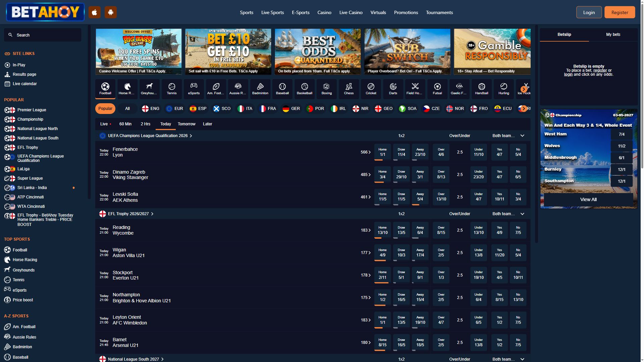
Task: Filter matches by POR flag chip
Action: tap(315, 109)
